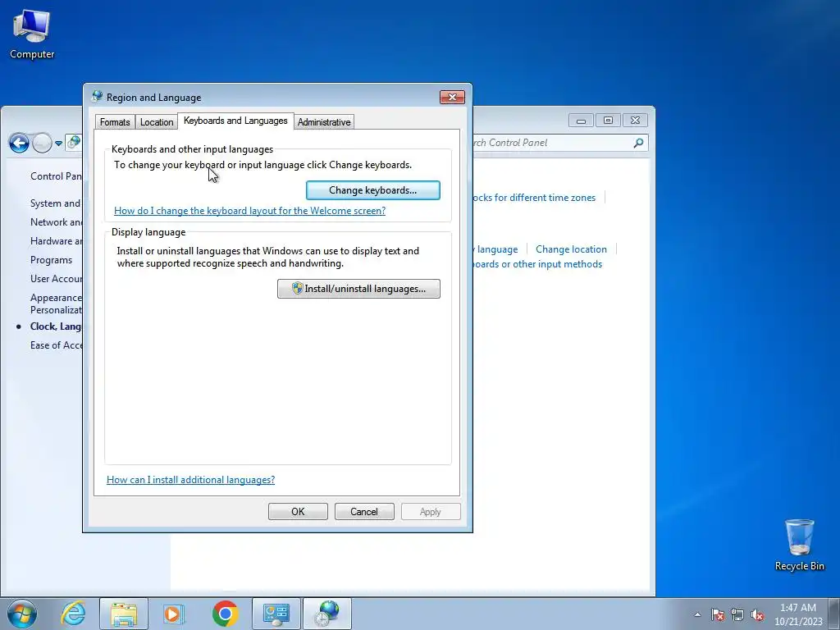The height and width of the screenshot is (630, 840).
Task: Open the muted volume speaker tray icon
Action: [x=757, y=614]
